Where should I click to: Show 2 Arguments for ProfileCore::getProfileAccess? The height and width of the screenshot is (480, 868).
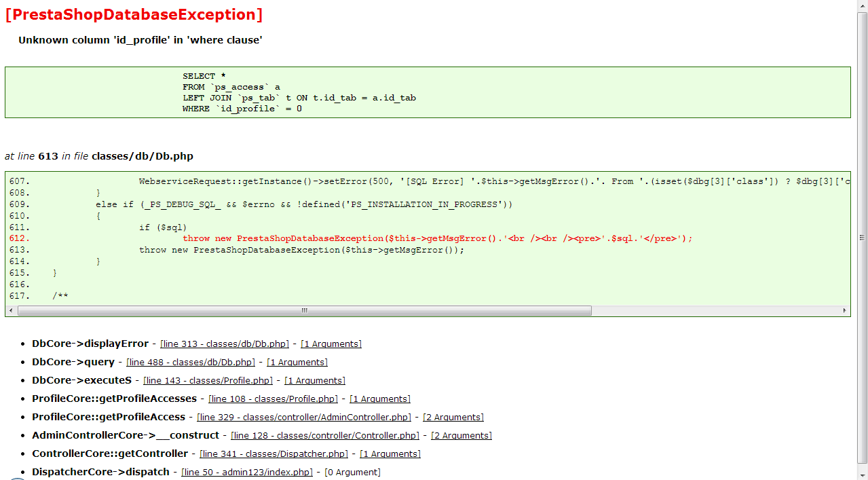coord(453,418)
